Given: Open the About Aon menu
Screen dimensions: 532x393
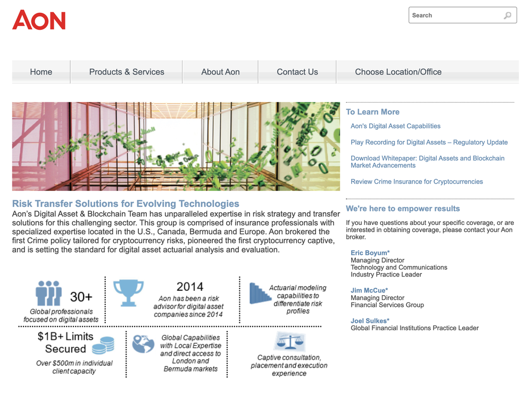Looking at the screenshot, I should tap(221, 72).
